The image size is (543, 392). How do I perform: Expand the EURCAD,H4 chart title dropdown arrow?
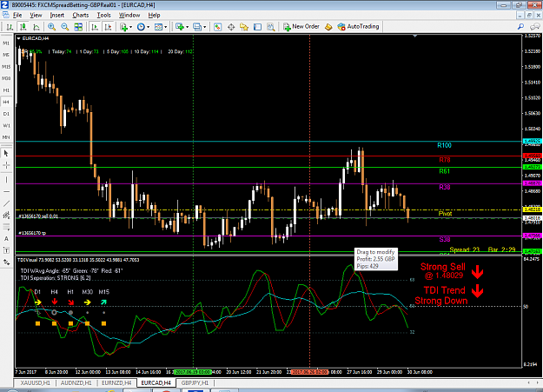(x=19, y=38)
